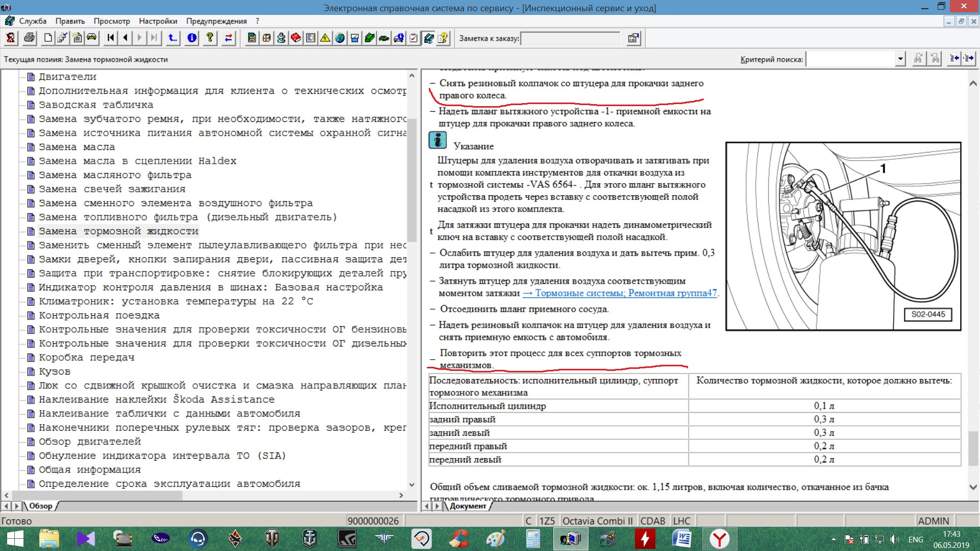Click the yellow warning triangle toolbar icon
Image resolution: width=980 pixels, height=551 pixels.
[x=325, y=38]
